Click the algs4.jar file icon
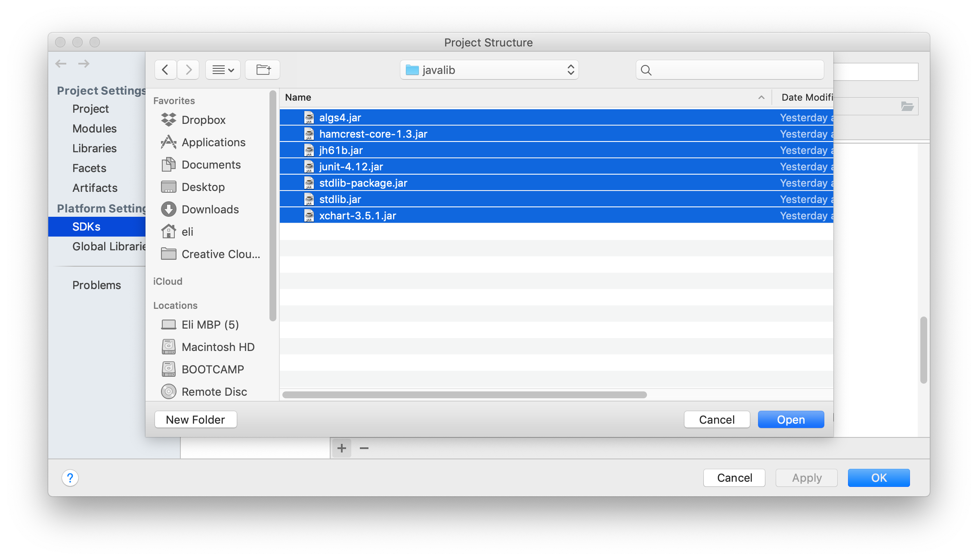978x560 pixels. (309, 117)
